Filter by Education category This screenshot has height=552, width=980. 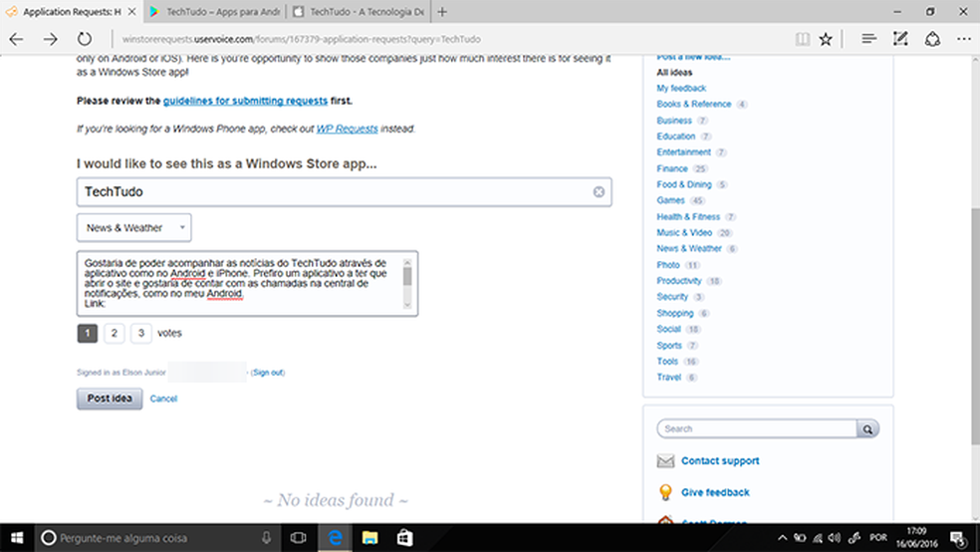pyautogui.click(x=676, y=137)
